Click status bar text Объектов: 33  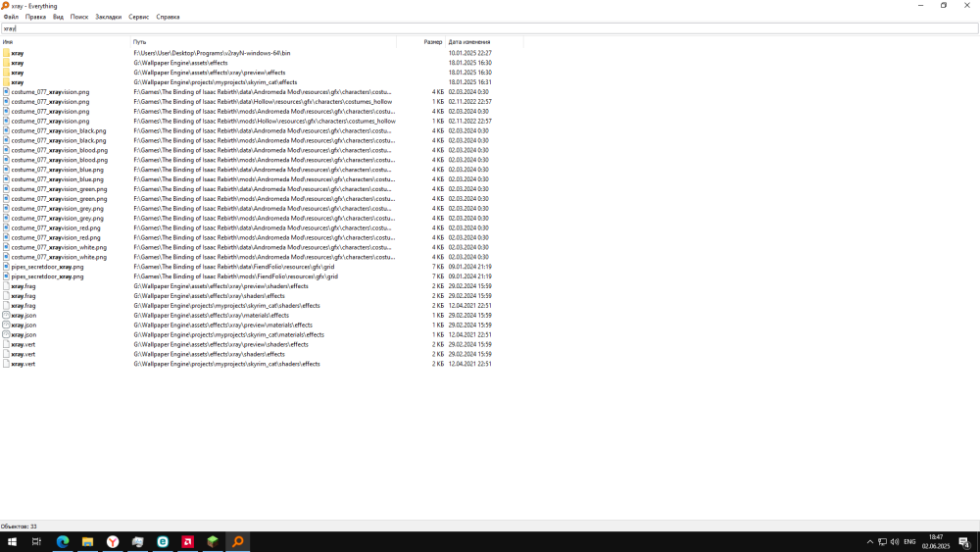[x=19, y=527]
